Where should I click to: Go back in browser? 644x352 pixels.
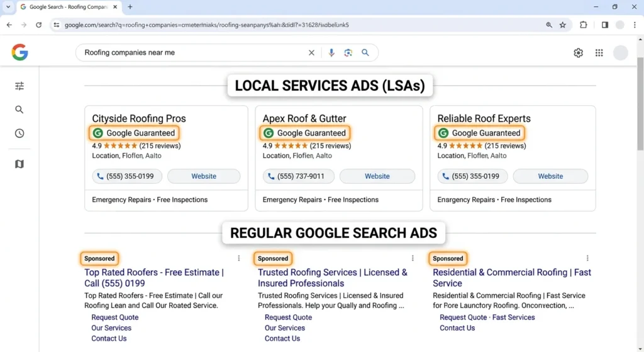coord(9,25)
